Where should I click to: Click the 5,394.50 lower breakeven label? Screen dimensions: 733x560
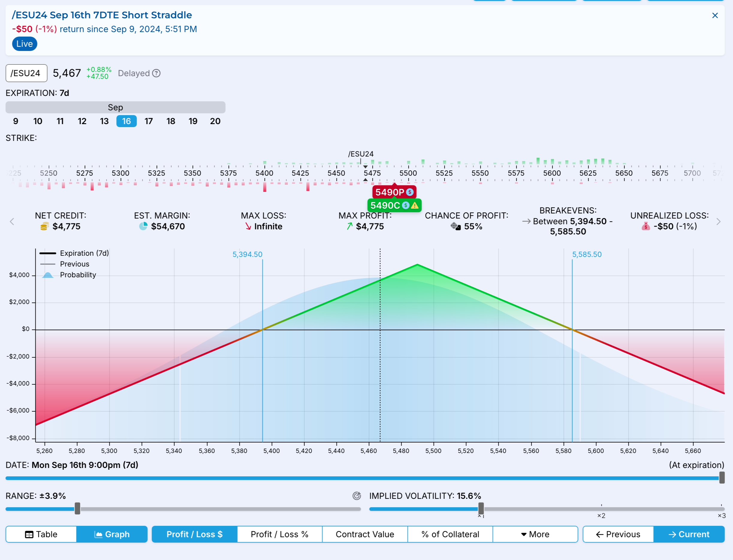point(247,254)
